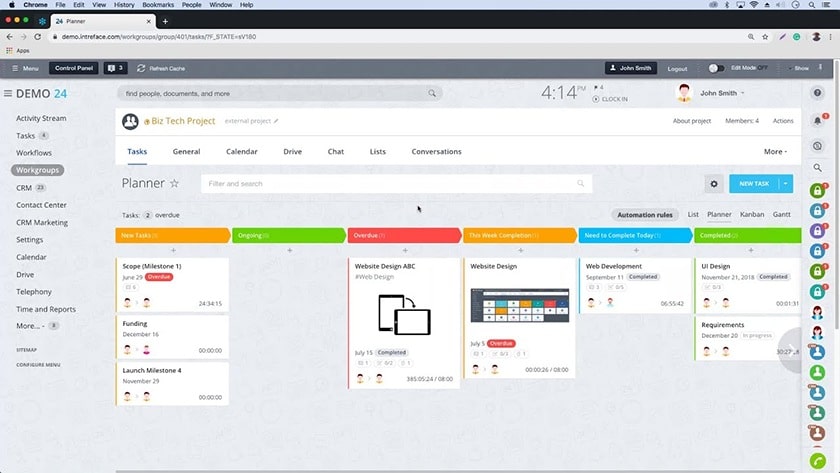Switch to List view
This screenshot has width=840, height=473.
[693, 214]
